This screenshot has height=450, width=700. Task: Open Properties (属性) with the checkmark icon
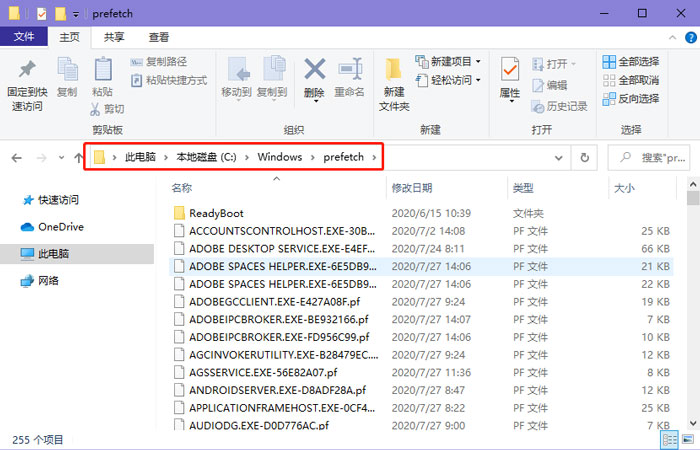pyautogui.click(x=510, y=72)
